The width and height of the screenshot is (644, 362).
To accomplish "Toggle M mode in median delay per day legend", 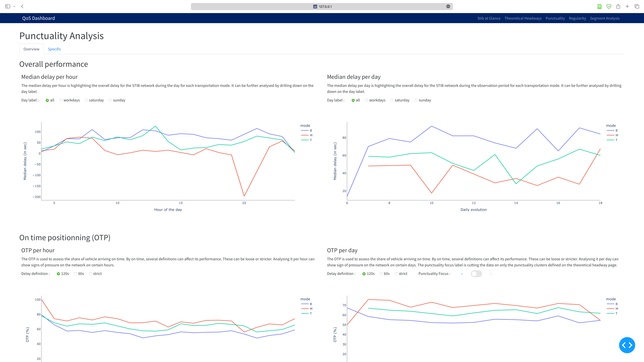I will click(x=612, y=135).
